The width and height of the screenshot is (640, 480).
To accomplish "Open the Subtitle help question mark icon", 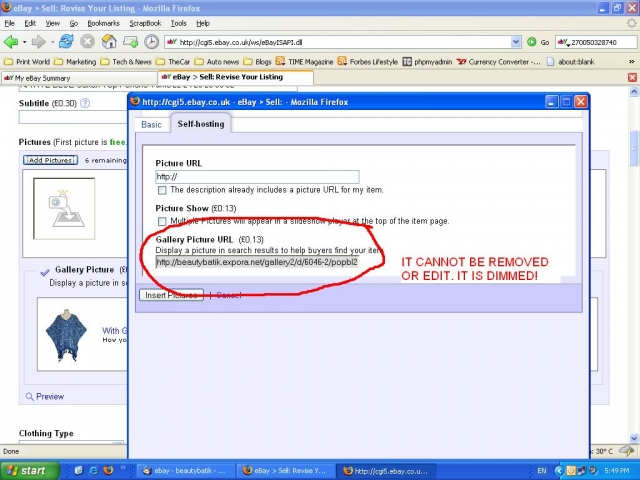I will click(x=84, y=102).
